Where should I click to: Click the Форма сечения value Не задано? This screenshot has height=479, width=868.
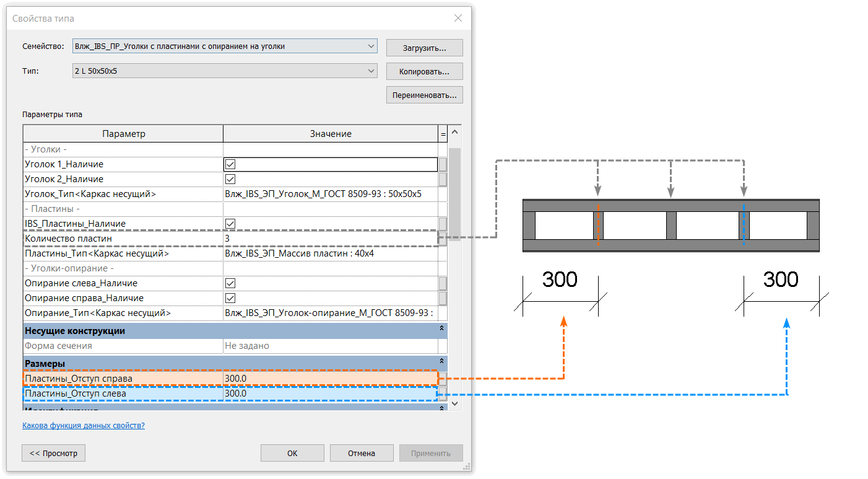point(331,345)
